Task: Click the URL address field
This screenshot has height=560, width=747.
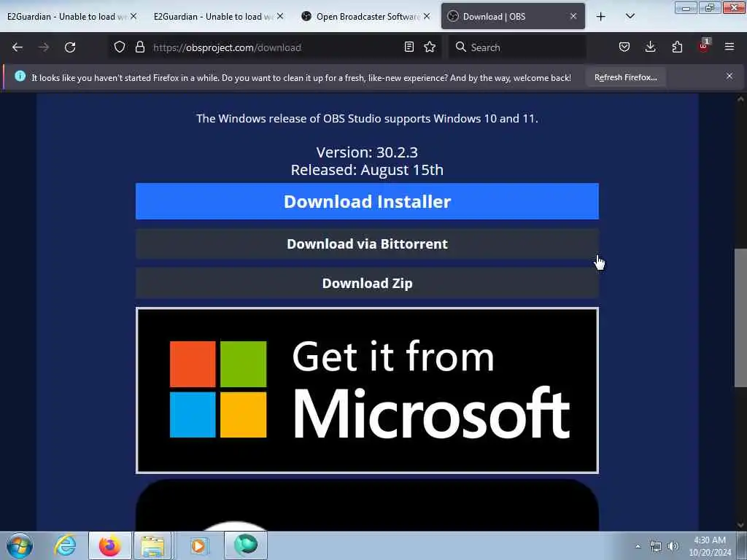Action: pyautogui.click(x=274, y=47)
